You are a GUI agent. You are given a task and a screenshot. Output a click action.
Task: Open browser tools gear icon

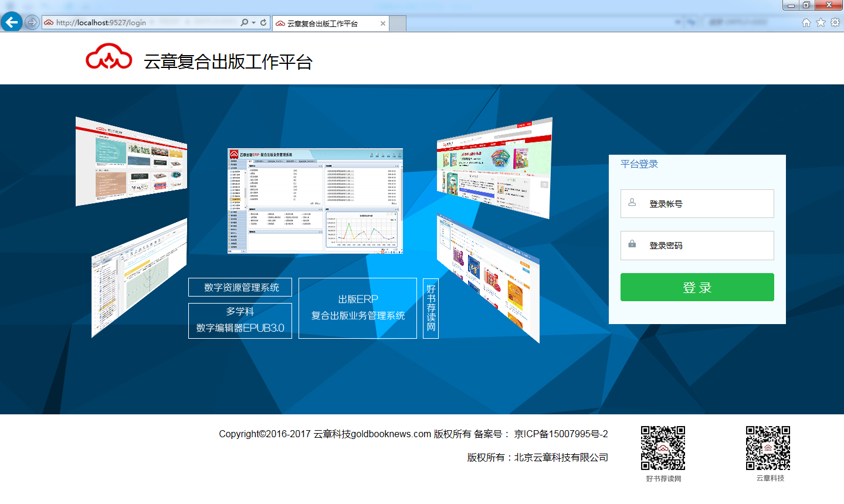point(835,22)
